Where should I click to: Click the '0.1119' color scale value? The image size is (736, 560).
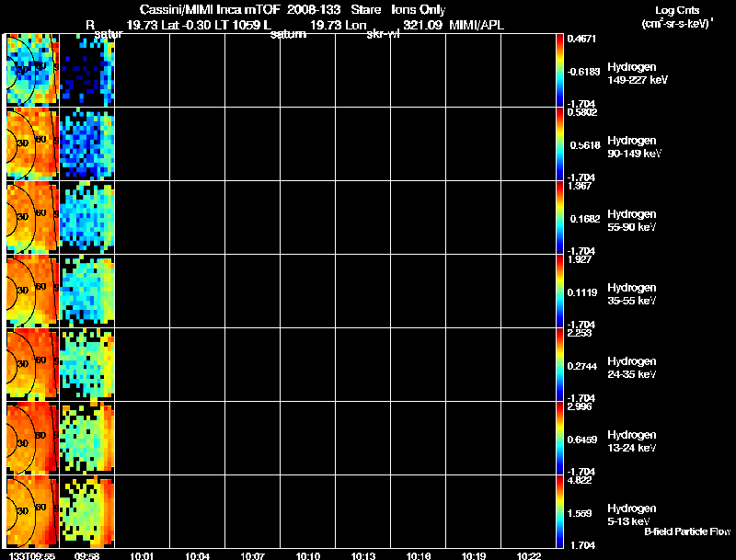click(582, 292)
